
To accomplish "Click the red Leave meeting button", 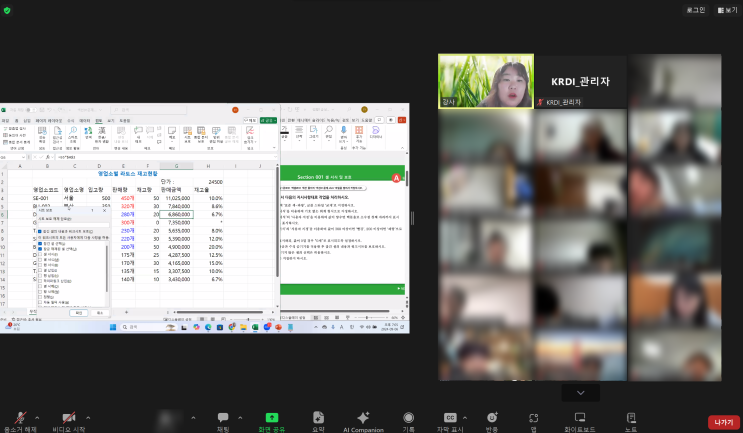I will (x=723, y=422).
